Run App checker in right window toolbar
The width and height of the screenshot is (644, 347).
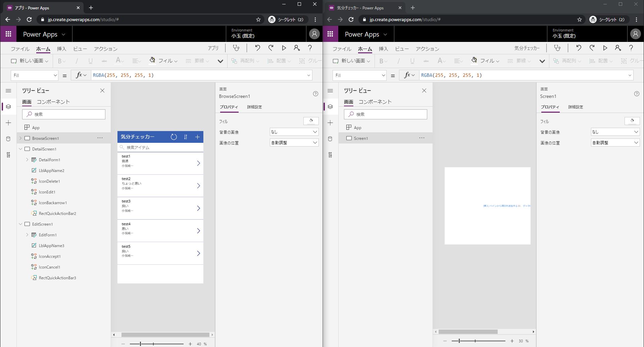557,48
